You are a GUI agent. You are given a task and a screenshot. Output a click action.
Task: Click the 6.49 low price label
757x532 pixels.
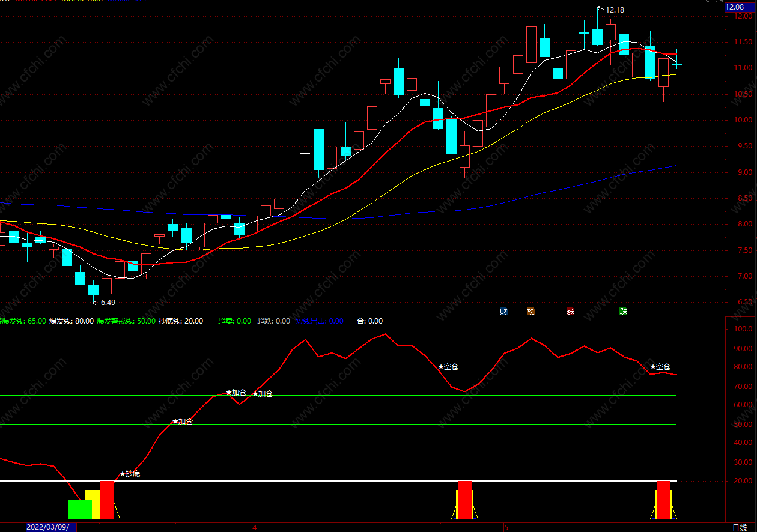pos(108,303)
